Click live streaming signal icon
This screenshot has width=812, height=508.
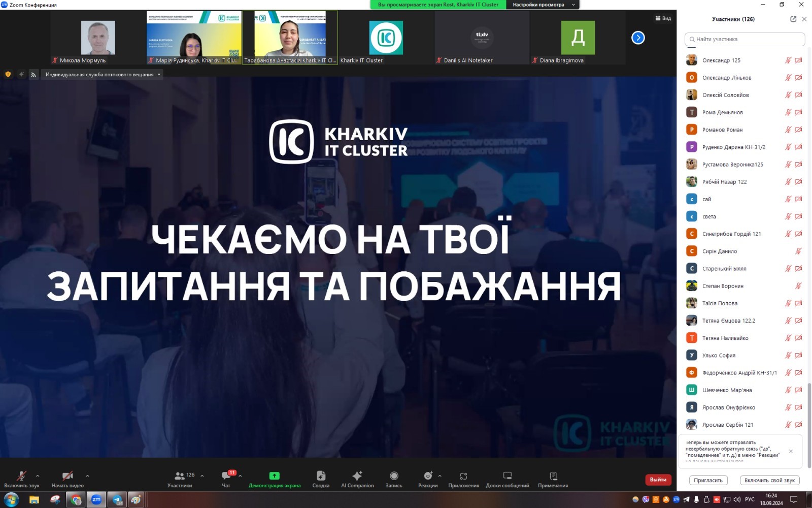click(x=33, y=75)
